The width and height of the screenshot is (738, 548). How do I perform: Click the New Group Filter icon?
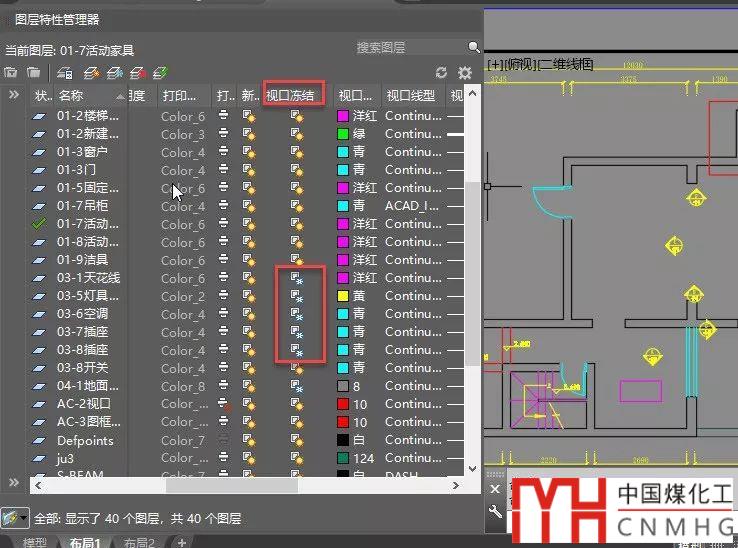33,72
